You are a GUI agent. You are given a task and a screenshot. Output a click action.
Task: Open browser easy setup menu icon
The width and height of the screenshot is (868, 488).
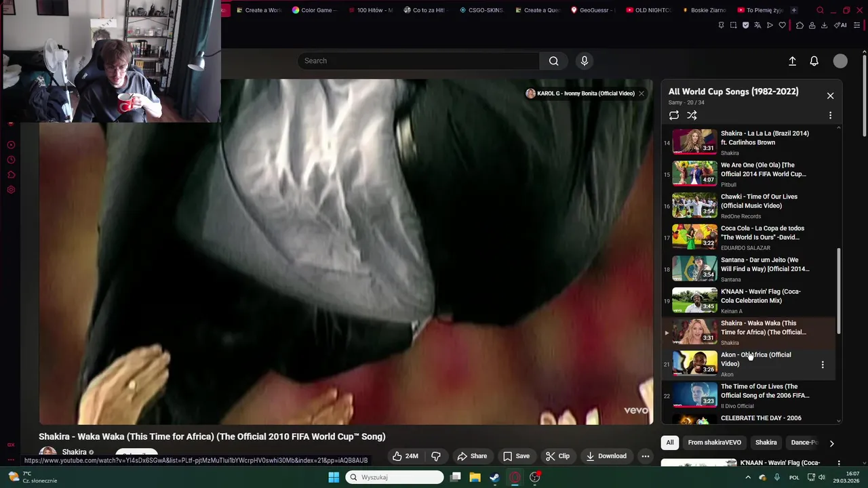[x=857, y=25]
